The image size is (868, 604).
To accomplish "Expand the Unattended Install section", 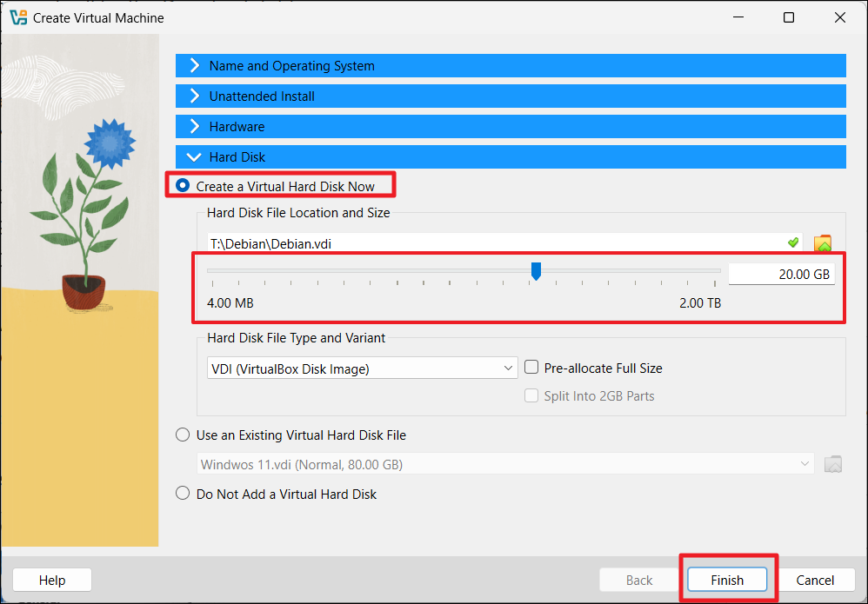I will tap(193, 96).
